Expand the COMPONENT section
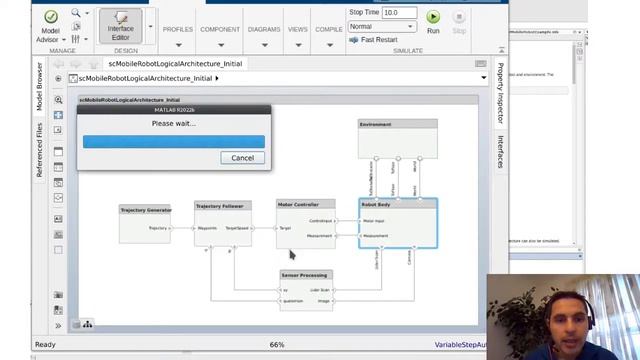Viewport: 640px width, 360px height. coord(221,45)
